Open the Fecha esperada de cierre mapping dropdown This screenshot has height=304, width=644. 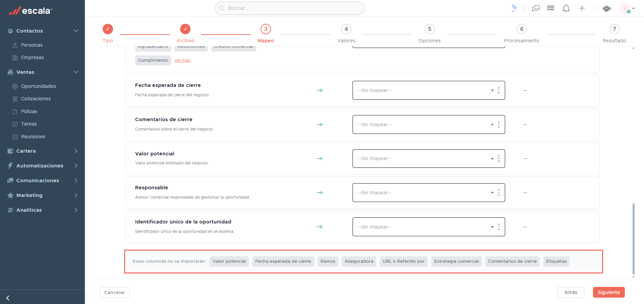coord(429,90)
